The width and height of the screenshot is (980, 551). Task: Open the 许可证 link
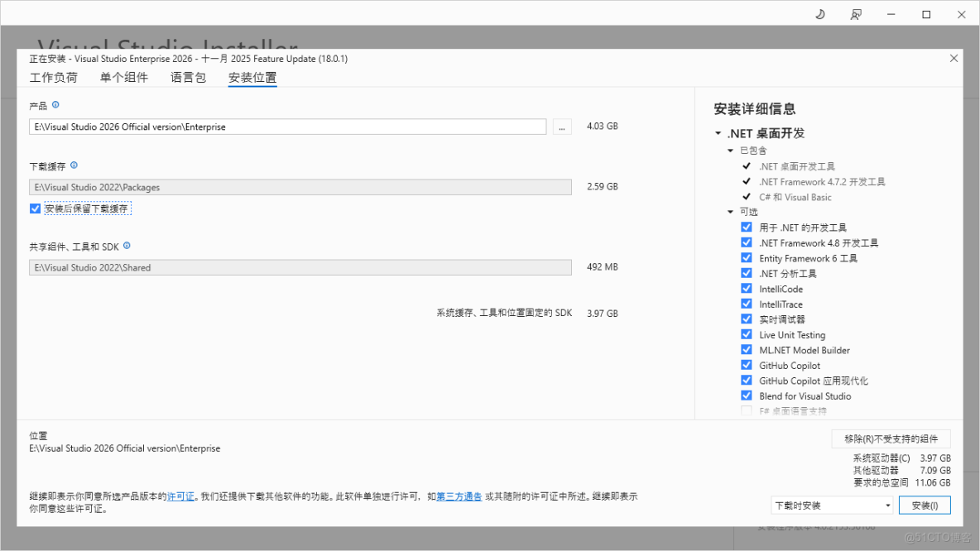point(181,496)
